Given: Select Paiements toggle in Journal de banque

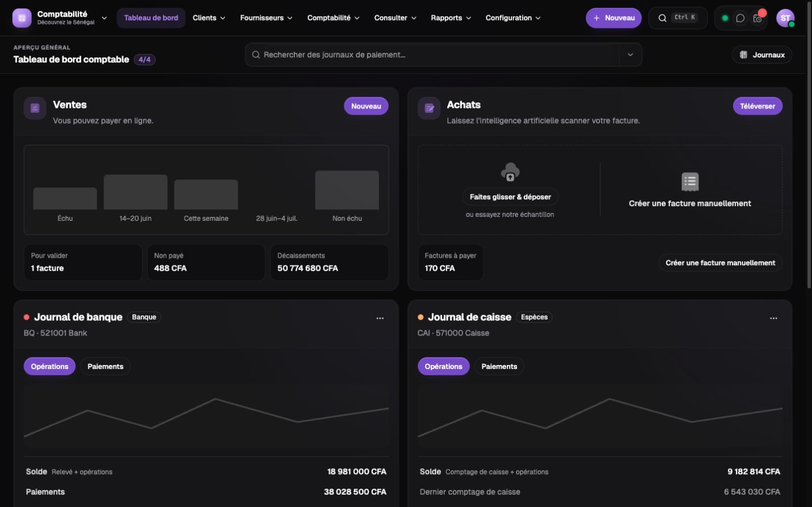Looking at the screenshot, I should point(106,366).
